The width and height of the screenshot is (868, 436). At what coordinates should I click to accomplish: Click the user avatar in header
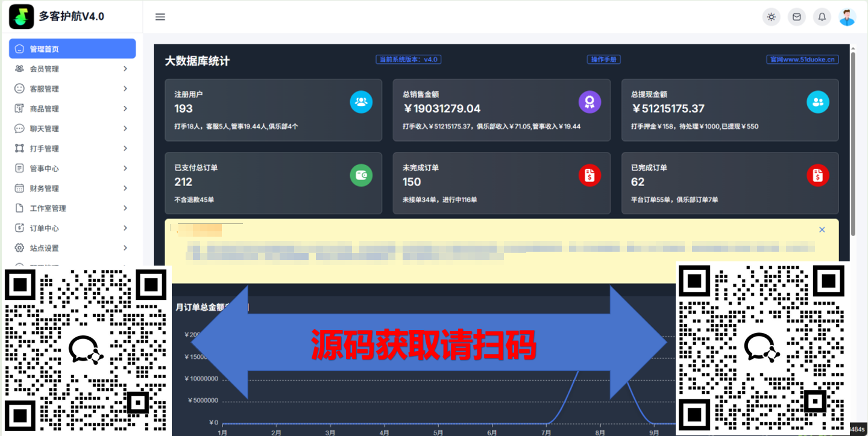click(x=847, y=17)
